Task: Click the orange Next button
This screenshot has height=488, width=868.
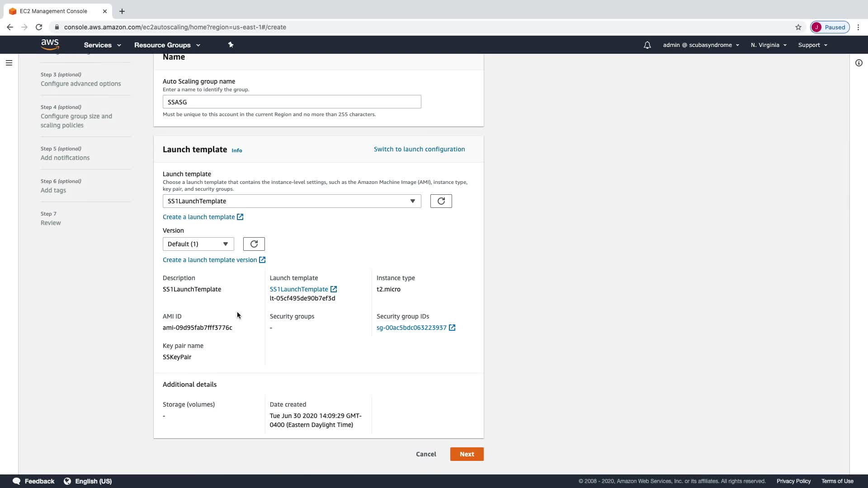Action: [x=467, y=454]
